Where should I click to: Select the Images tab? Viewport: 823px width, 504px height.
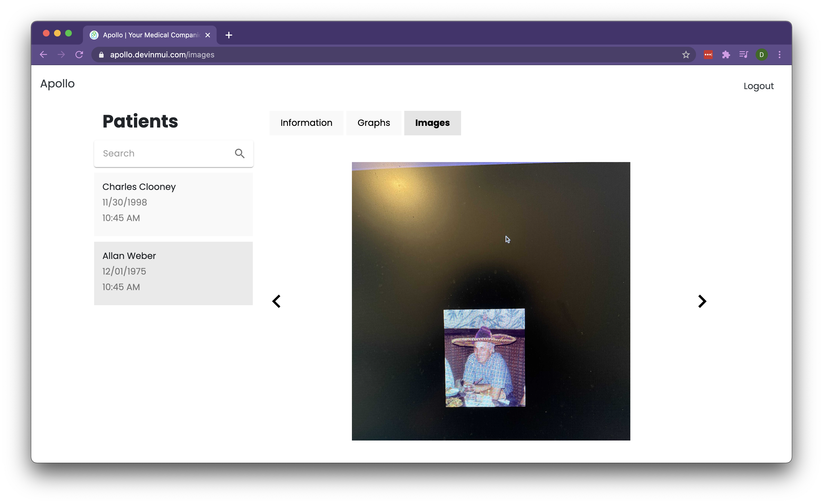pyautogui.click(x=432, y=123)
